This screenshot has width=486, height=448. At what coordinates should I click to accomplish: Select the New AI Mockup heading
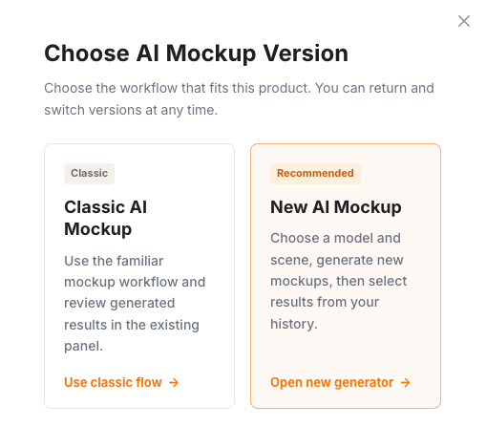coord(336,207)
